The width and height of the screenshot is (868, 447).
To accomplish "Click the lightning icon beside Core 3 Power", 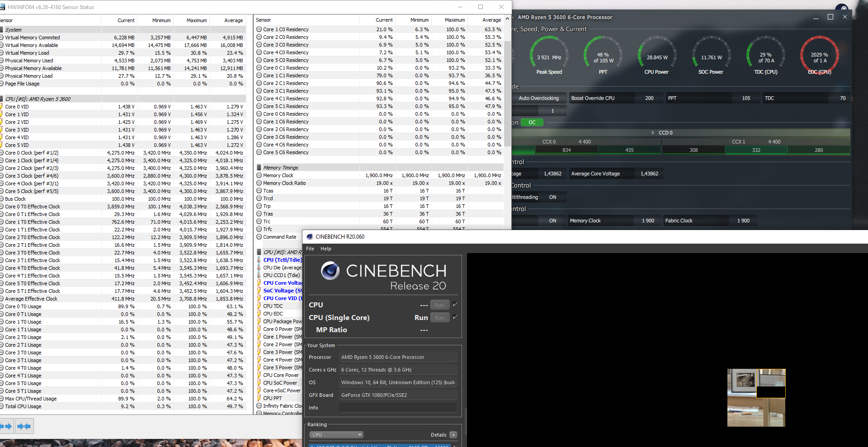I will [259, 352].
